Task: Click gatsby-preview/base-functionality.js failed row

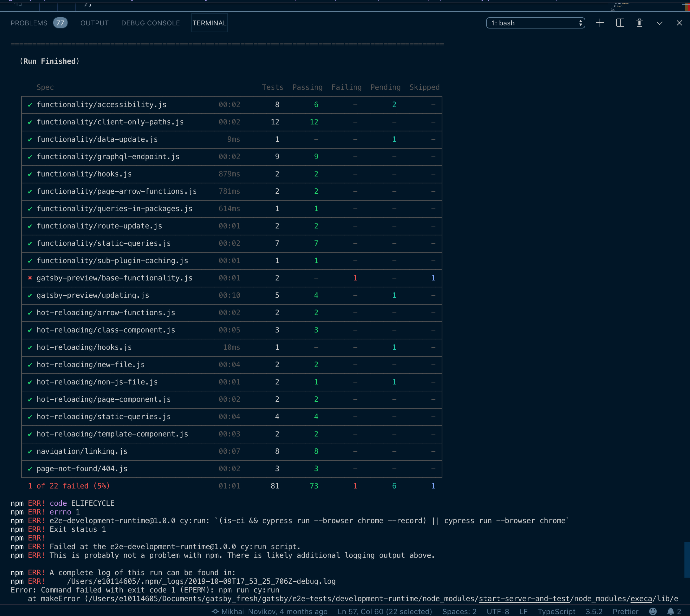Action: (232, 278)
